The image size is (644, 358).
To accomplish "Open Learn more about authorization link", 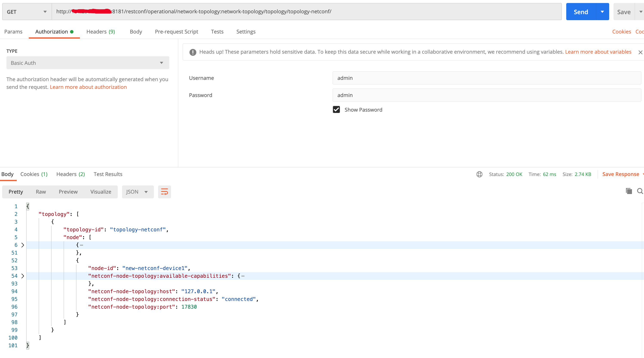I will pyautogui.click(x=88, y=87).
